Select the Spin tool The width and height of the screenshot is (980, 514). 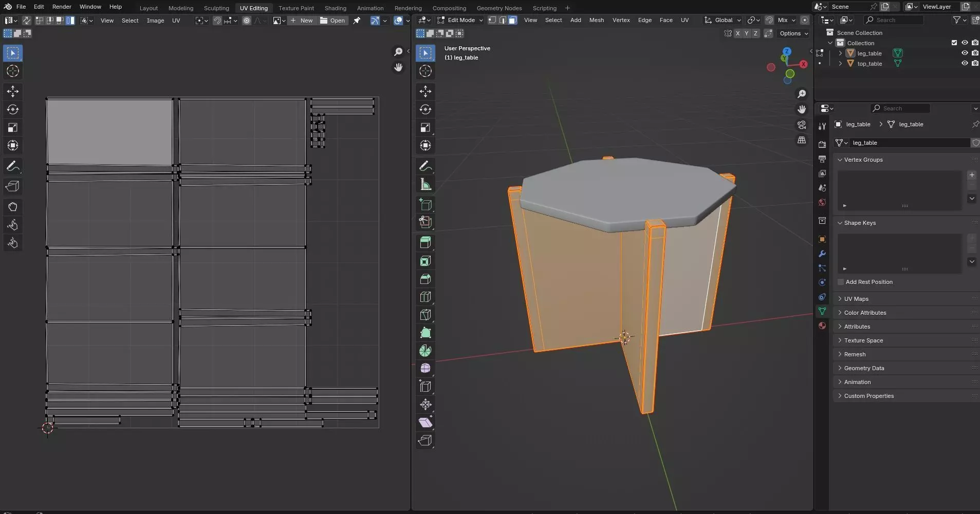[x=426, y=351]
